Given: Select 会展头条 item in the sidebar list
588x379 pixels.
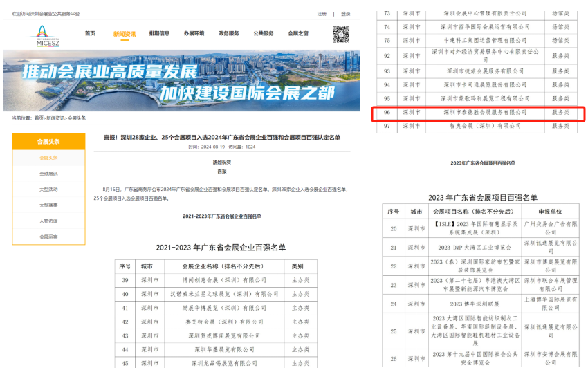Looking at the screenshot, I should [x=48, y=158].
